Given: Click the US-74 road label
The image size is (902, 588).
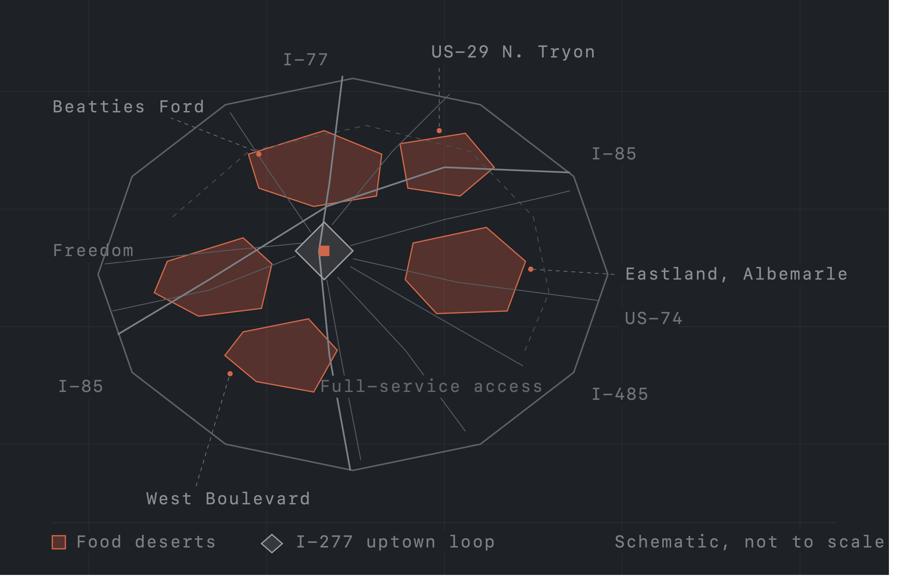Looking at the screenshot, I should tap(654, 318).
